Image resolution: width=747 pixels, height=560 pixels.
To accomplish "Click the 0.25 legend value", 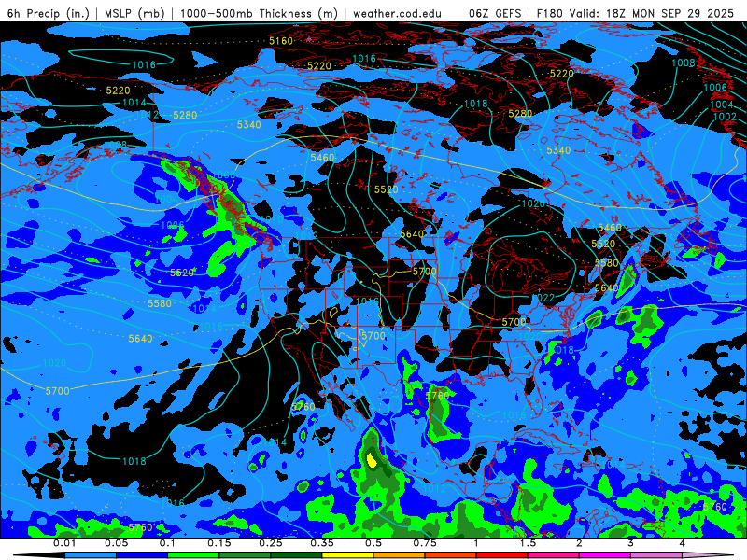I will point(271,543).
